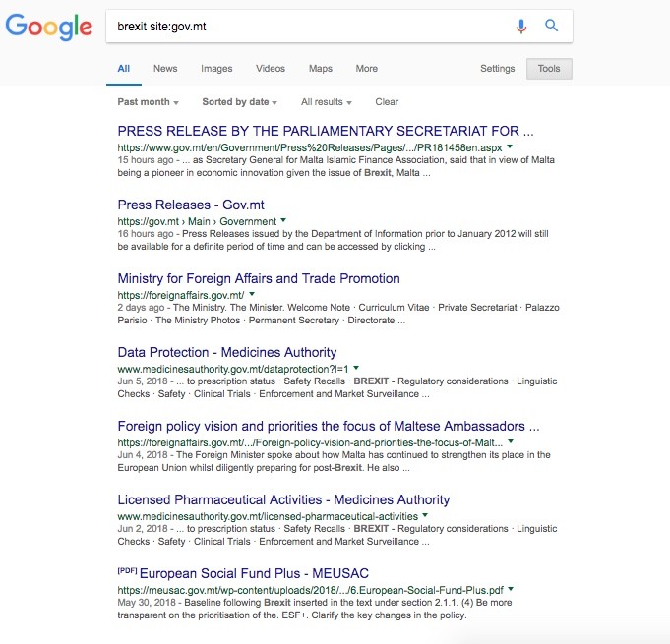
Task: Expand the arrow beside the foreignaffairs.gov.mt/ URL
Action: [x=252, y=294]
